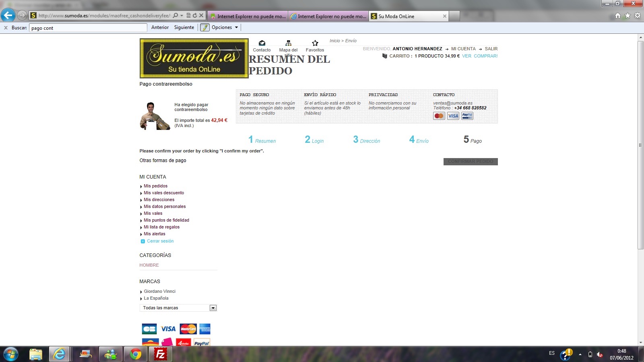Open address bar dropdown arrow

click(x=182, y=16)
